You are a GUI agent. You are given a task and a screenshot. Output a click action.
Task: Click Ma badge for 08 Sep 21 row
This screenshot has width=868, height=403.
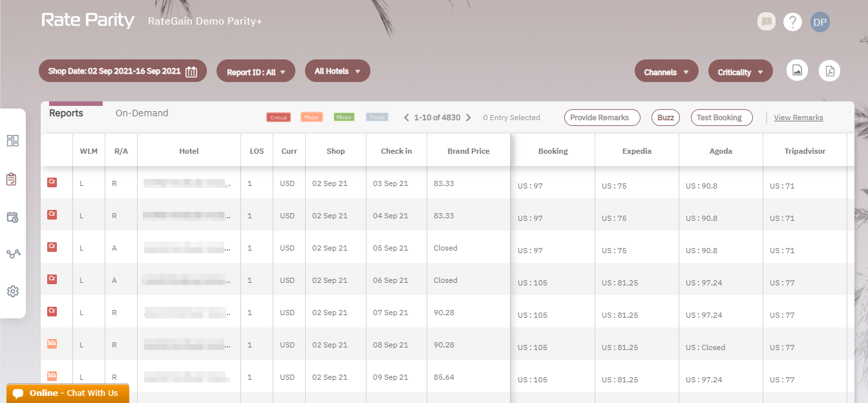click(x=52, y=344)
